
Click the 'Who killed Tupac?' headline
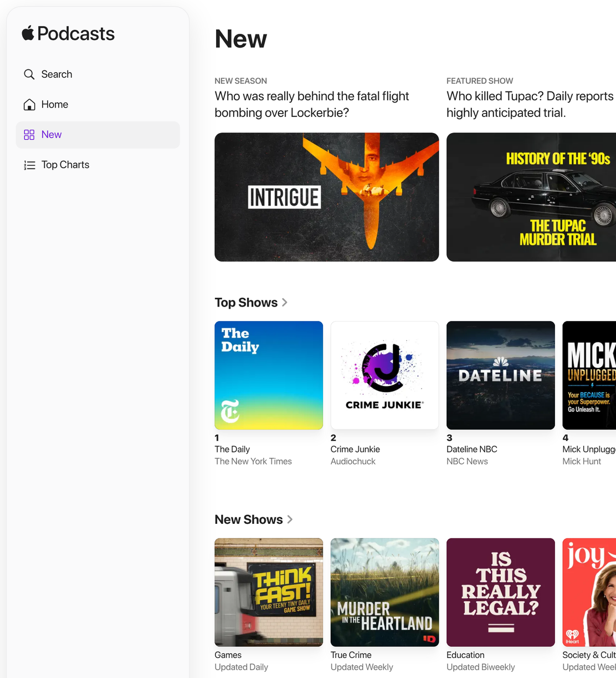(531, 104)
